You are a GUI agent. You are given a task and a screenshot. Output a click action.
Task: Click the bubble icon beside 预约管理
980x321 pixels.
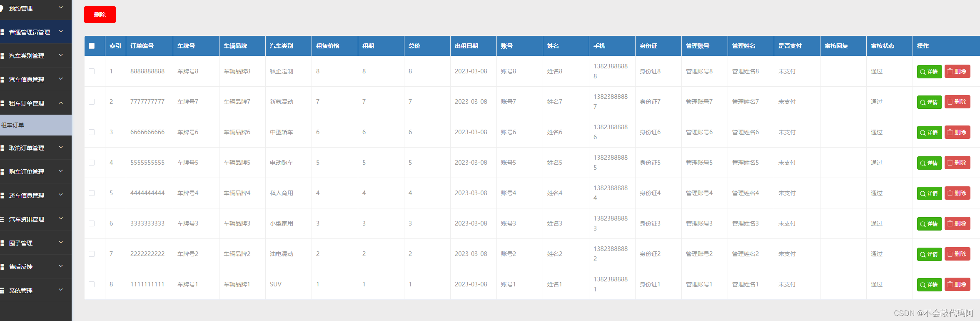click(x=2, y=8)
